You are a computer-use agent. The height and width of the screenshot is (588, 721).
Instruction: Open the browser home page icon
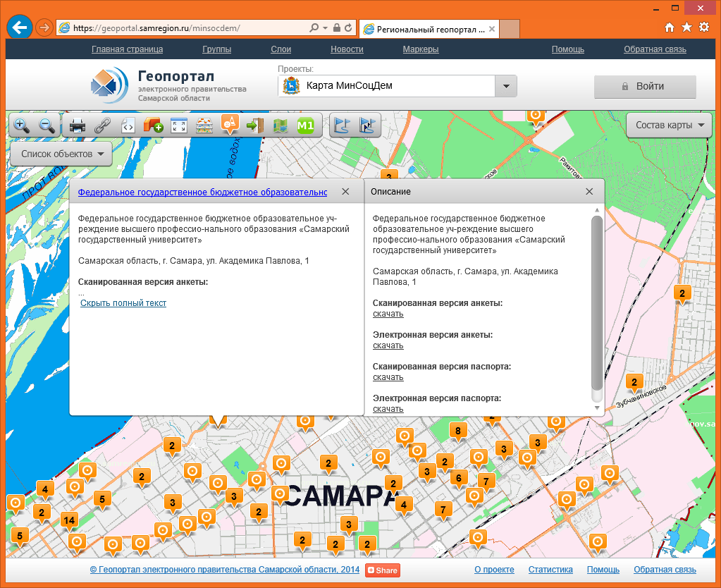(670, 27)
